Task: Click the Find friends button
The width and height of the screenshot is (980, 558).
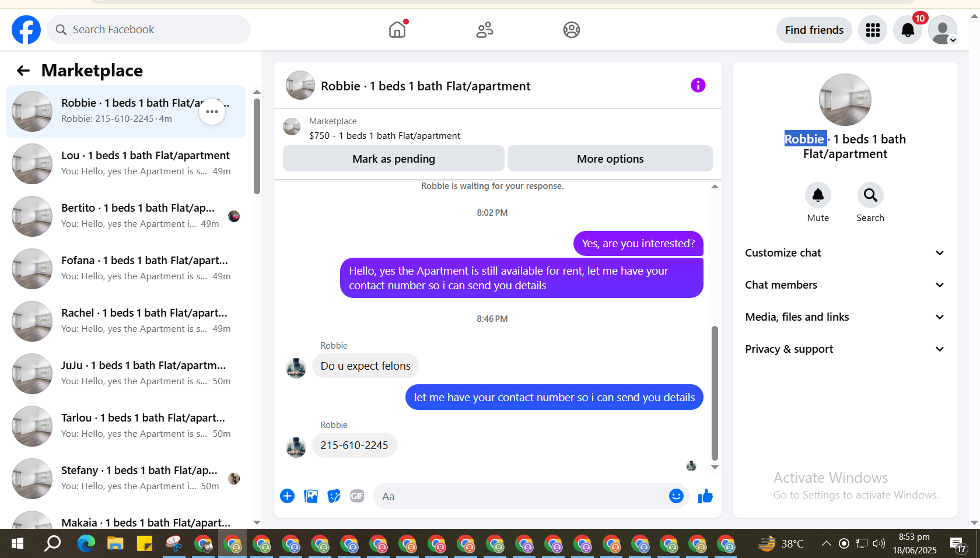Action: pos(814,30)
